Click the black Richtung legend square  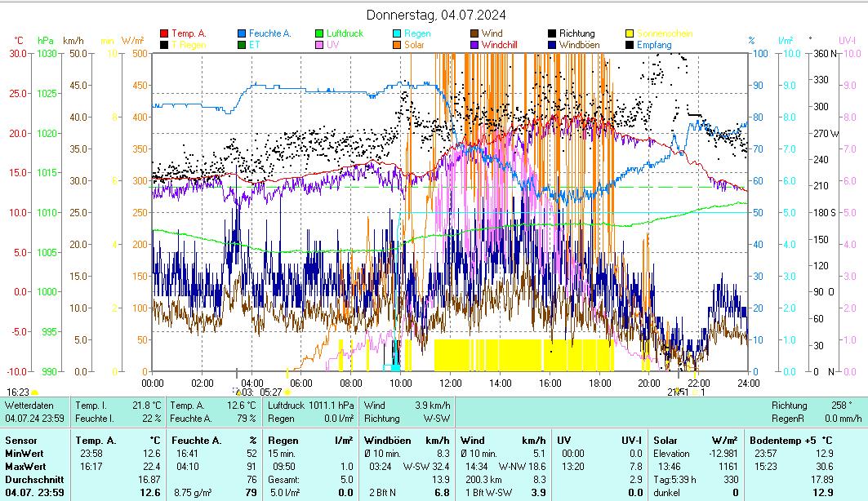point(552,34)
